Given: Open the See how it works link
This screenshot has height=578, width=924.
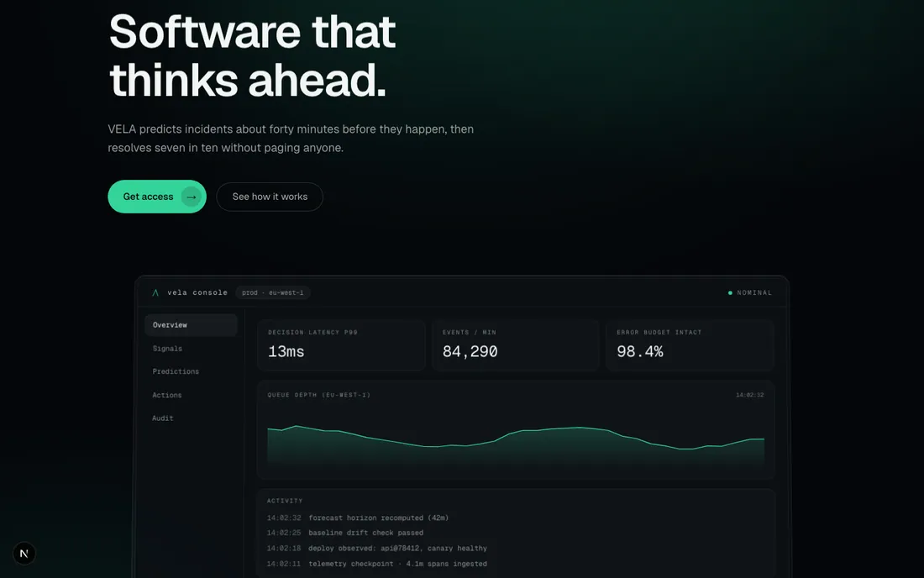Looking at the screenshot, I should pos(270,197).
